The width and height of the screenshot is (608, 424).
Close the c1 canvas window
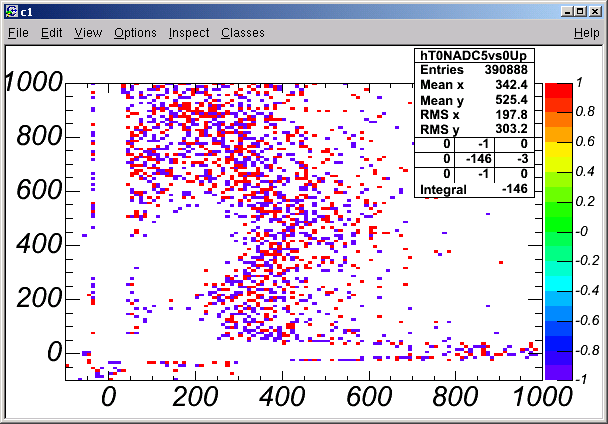click(x=595, y=12)
